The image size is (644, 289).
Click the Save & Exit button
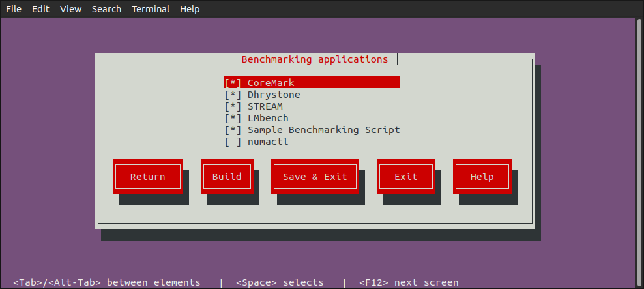(x=315, y=176)
